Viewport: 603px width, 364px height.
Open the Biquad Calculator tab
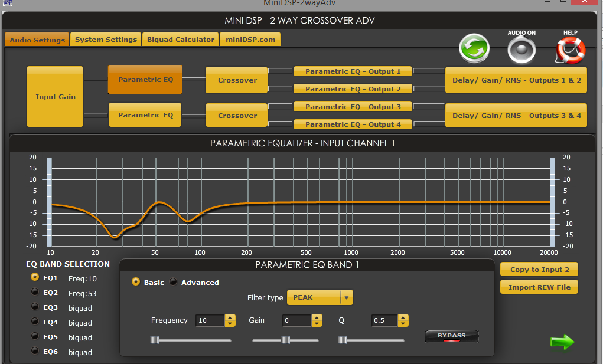[x=180, y=39]
